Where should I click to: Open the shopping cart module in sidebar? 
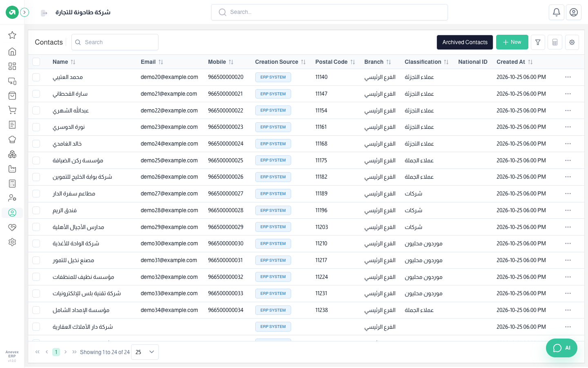[12, 110]
